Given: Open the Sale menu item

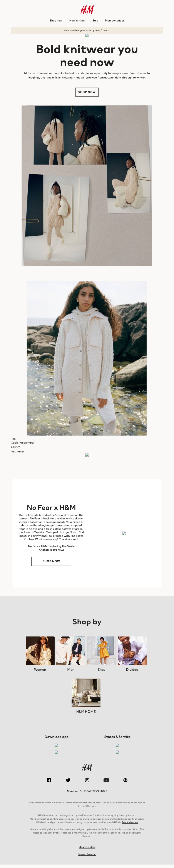Looking at the screenshot, I should [x=95, y=21].
